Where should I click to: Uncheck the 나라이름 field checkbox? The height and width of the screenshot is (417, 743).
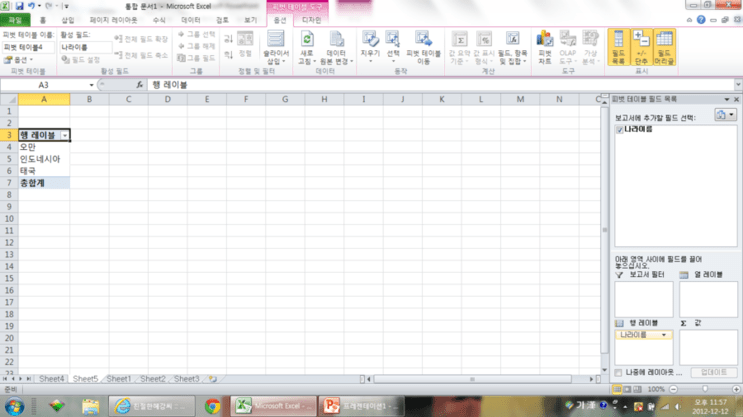tap(619, 129)
